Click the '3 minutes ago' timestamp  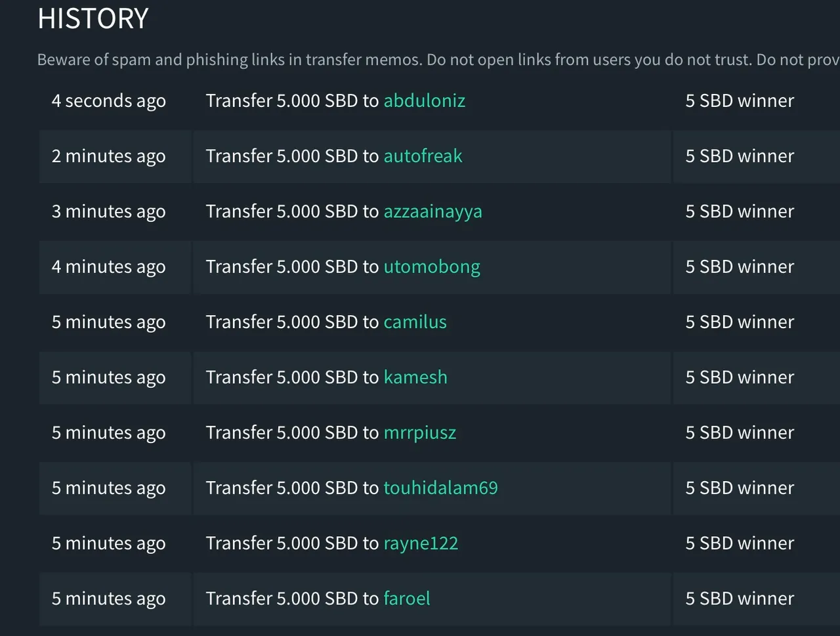109,211
